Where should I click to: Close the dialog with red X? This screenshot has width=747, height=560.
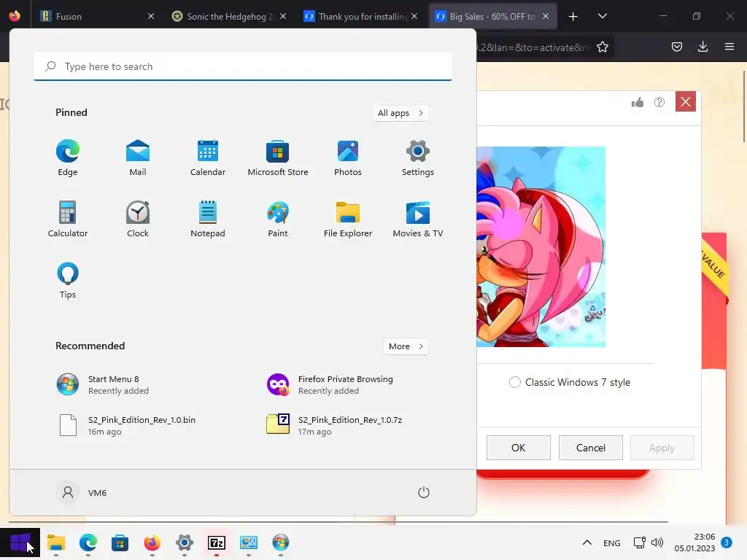686,101
